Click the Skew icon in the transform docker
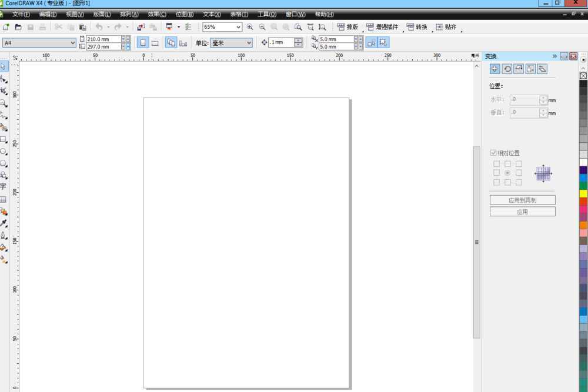This screenshot has height=392, width=588. (542, 69)
